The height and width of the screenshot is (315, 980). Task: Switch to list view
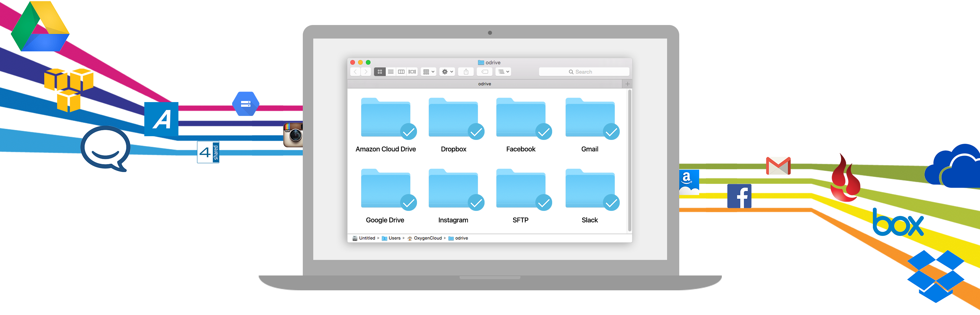tap(390, 72)
